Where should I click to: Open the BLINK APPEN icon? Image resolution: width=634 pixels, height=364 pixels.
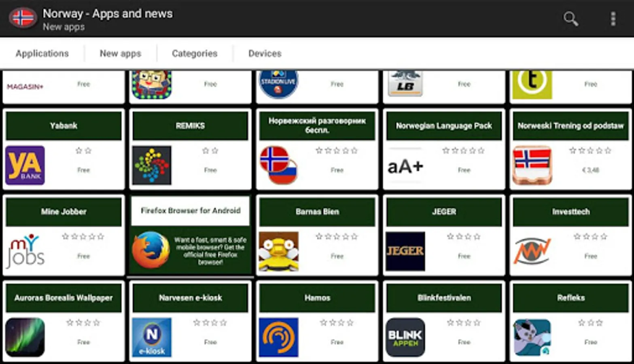(405, 337)
